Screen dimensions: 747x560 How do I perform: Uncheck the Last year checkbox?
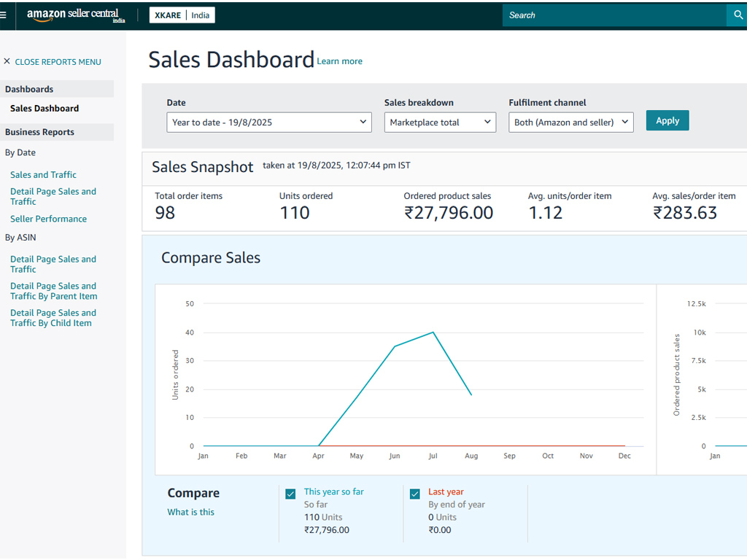click(x=415, y=494)
